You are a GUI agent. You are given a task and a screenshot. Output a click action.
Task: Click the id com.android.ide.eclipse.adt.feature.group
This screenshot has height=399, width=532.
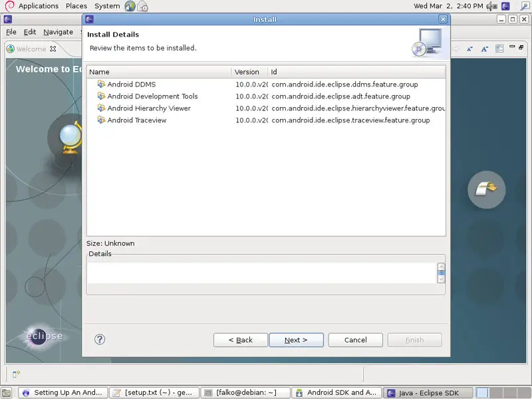click(x=341, y=96)
